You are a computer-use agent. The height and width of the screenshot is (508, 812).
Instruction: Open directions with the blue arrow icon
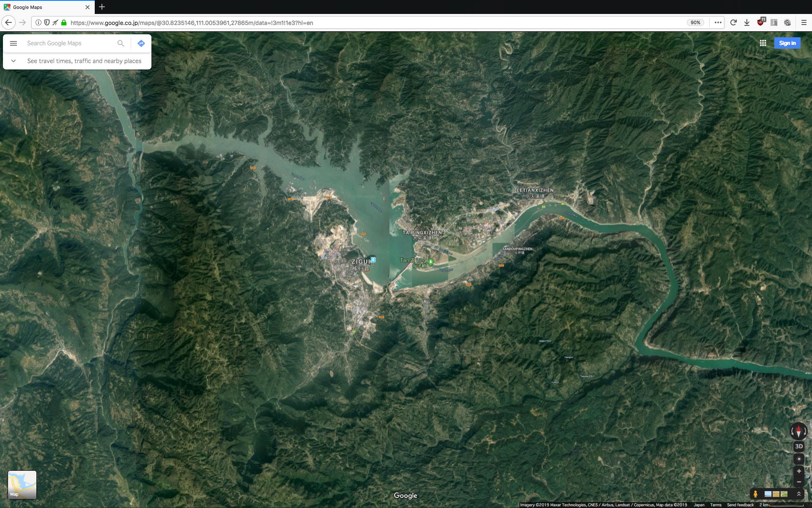141,43
